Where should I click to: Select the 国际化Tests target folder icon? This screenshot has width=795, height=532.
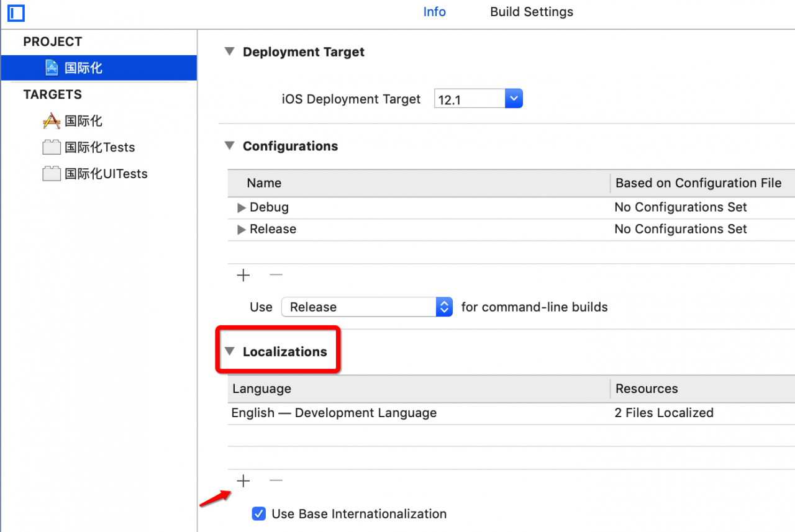tap(52, 147)
